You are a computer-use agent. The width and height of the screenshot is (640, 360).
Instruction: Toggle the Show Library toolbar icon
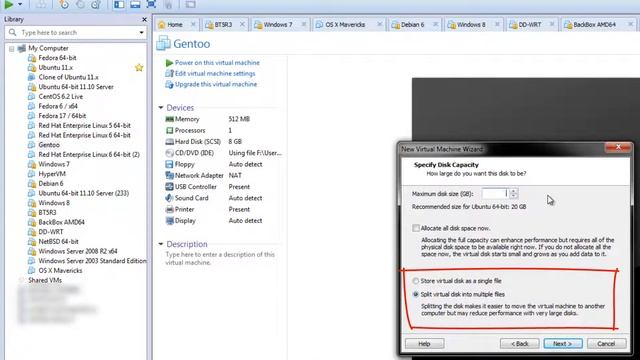(119, 4)
